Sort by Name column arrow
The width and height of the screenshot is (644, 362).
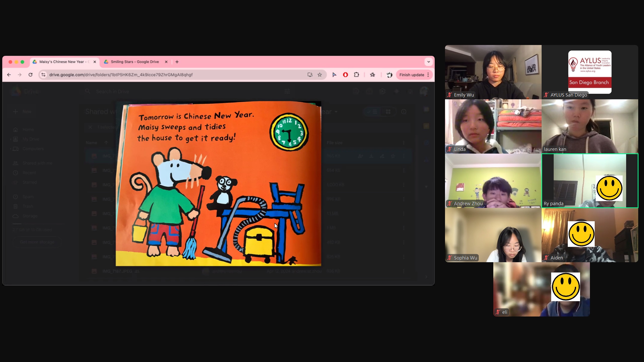(x=106, y=143)
